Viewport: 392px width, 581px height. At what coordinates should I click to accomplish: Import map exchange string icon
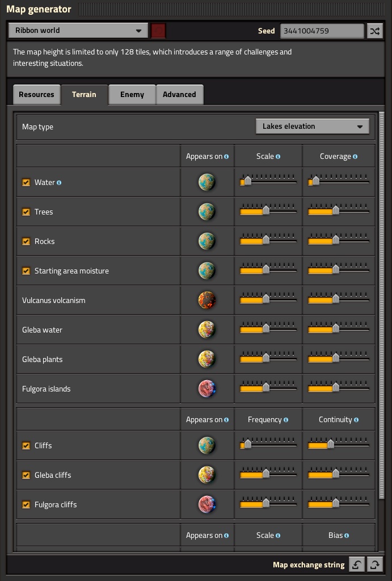(x=357, y=565)
